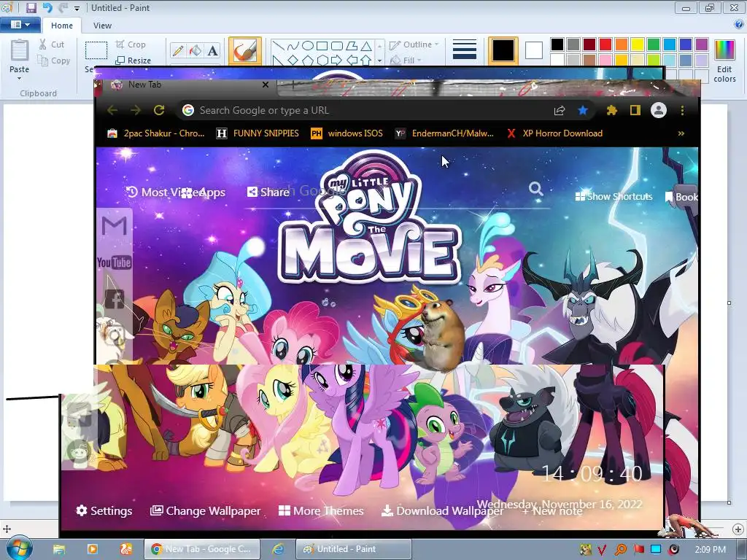Choose the Polygon shape
Screen dimensions: 747x560
[352, 46]
